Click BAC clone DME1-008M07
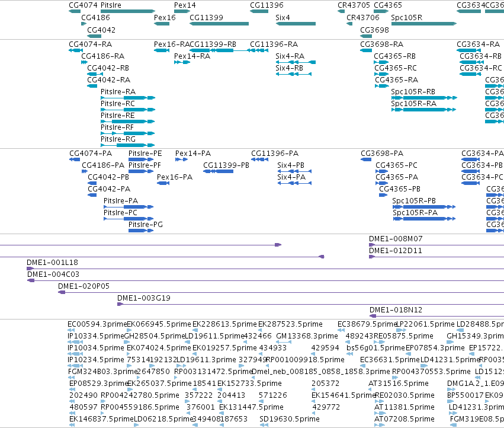Screen dimensions: 504x428 396,239
